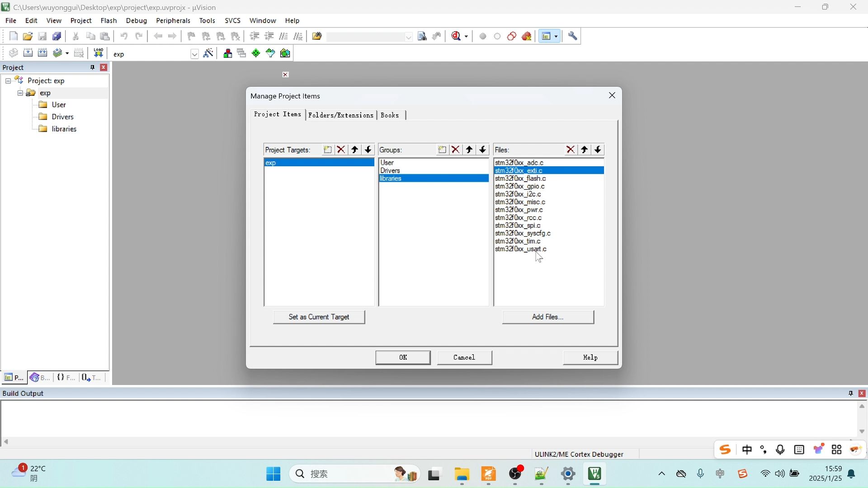Collapse the exp target node
Image resolution: width=868 pixels, height=488 pixels.
coord(20,93)
